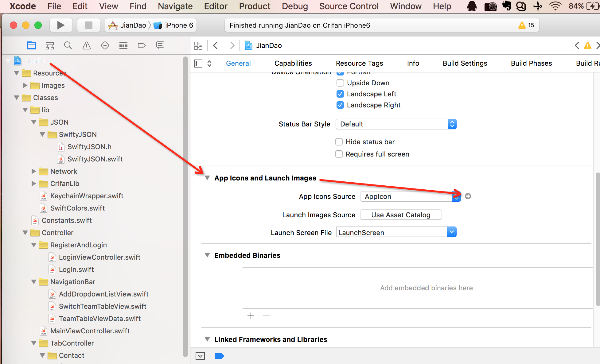Show the Issue navigator warning icon
This screenshot has width=600, height=364.
[87, 45]
